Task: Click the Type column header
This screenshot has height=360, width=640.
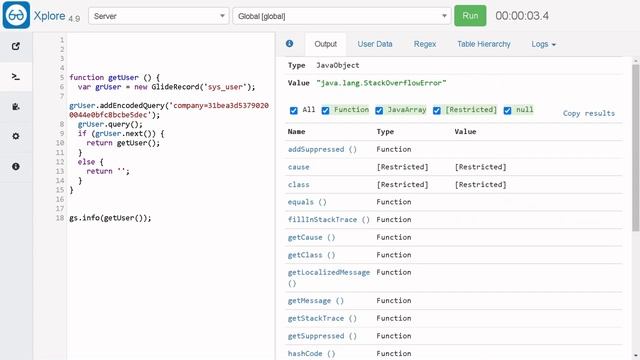Action: click(385, 132)
